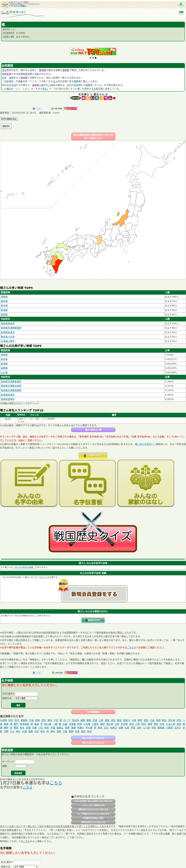Open 飛鳥川 in recently searched names
This screenshot has height=868, width=186.
(126, 720)
